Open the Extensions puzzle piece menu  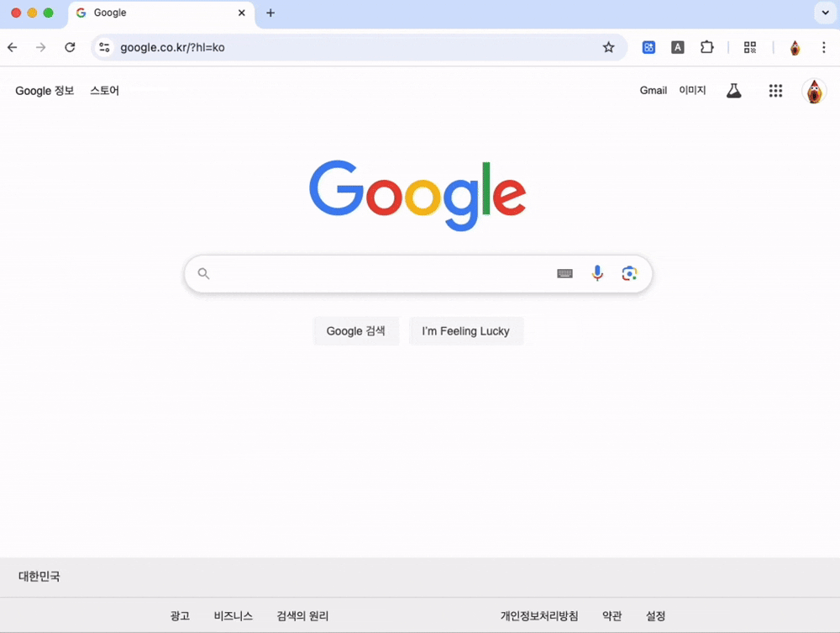(706, 47)
